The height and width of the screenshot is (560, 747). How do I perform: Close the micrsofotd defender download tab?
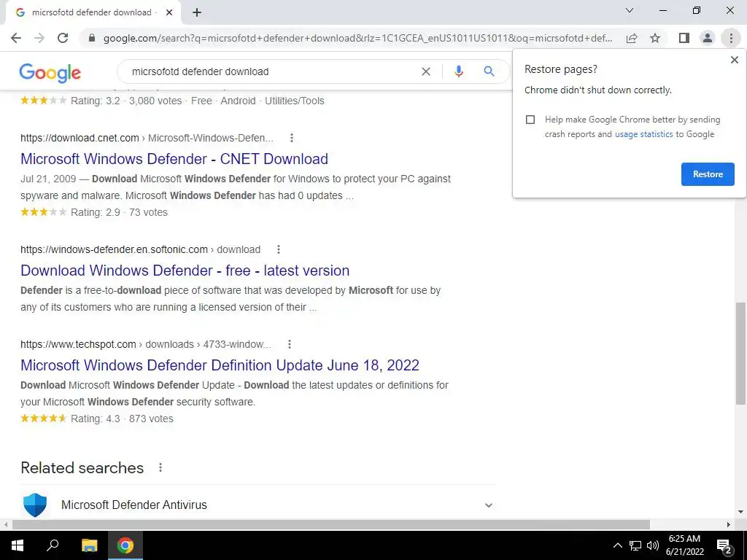tap(169, 12)
